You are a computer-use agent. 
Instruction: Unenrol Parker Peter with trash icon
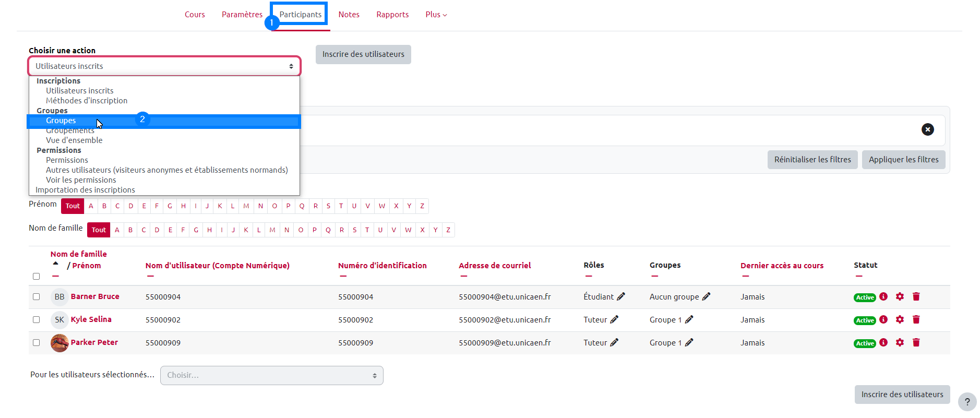[x=916, y=342]
